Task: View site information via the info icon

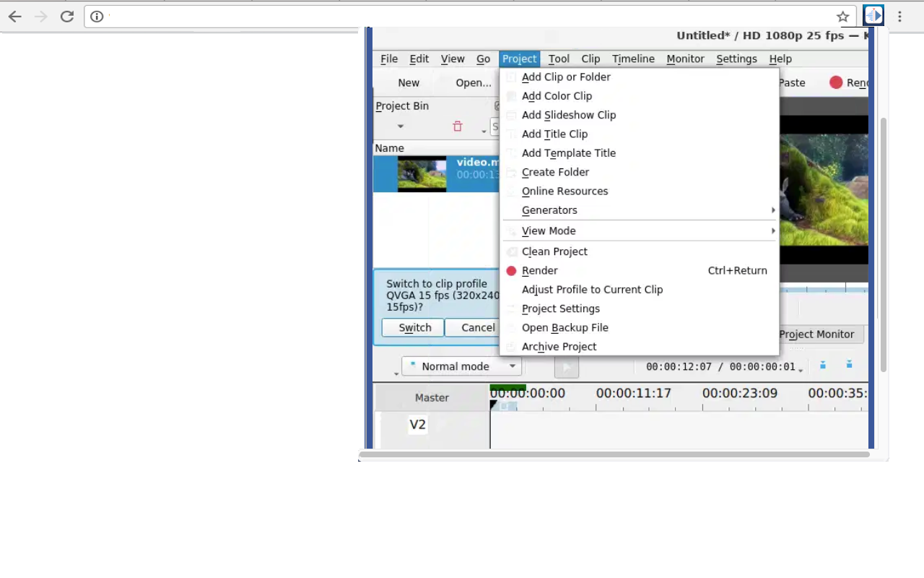Action: (x=97, y=17)
